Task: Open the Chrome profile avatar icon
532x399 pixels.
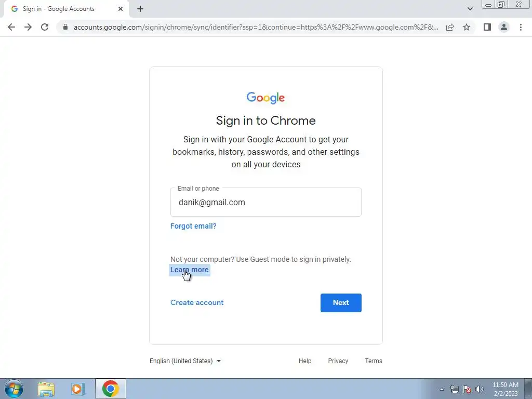Action: (x=504, y=27)
